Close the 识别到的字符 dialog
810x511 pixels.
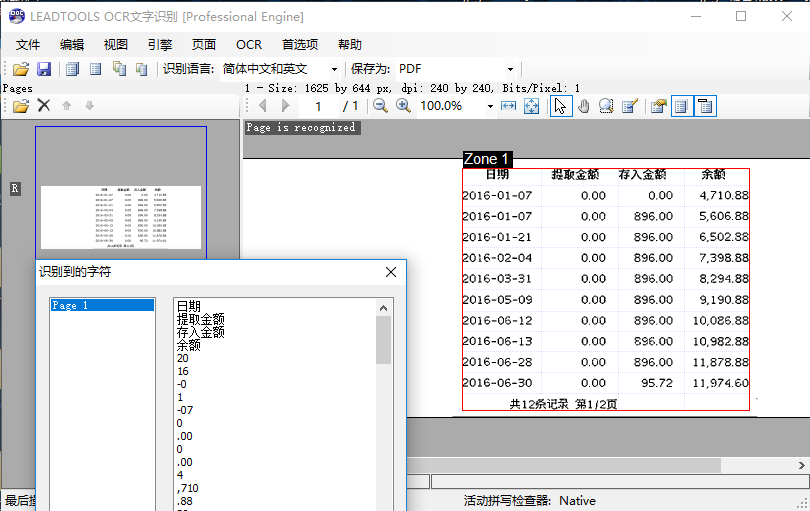click(x=391, y=272)
